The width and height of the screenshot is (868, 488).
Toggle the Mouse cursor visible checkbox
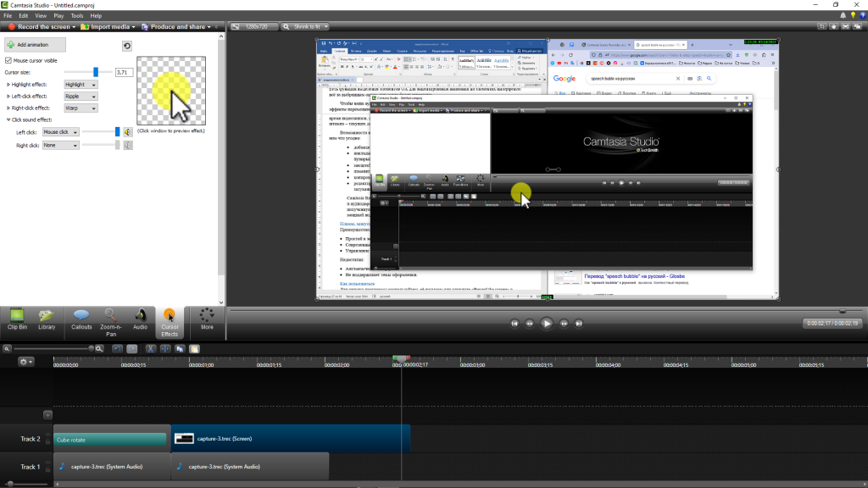8,61
